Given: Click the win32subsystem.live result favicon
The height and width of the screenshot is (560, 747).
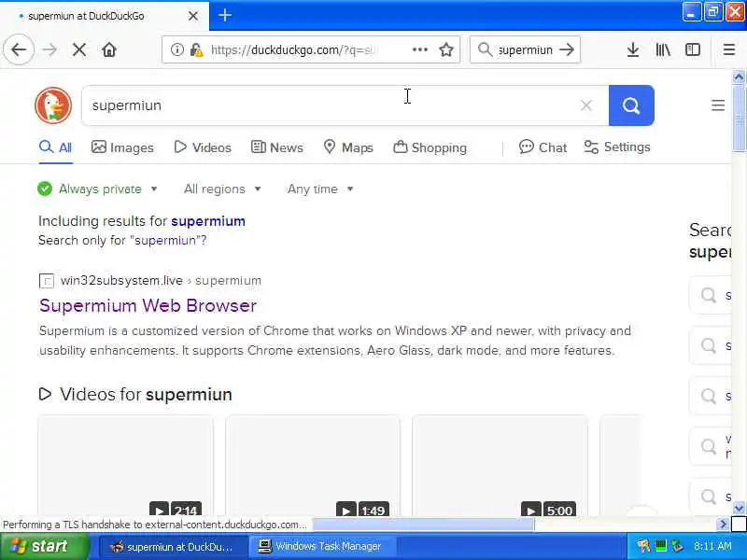Looking at the screenshot, I should [x=46, y=281].
